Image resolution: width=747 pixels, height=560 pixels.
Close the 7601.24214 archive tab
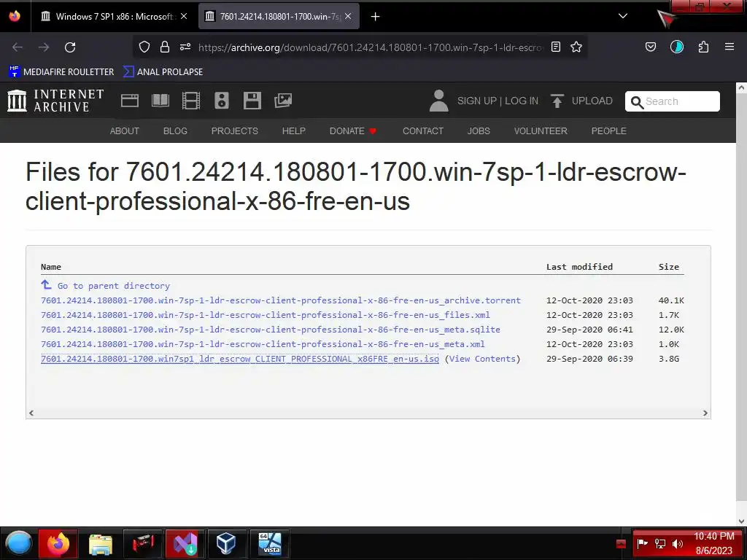point(348,16)
